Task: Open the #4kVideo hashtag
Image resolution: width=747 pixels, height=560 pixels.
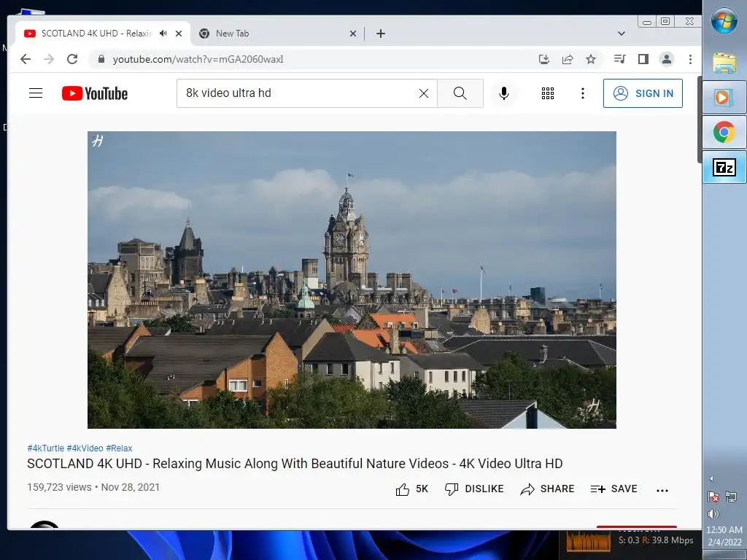Action: tap(85, 448)
